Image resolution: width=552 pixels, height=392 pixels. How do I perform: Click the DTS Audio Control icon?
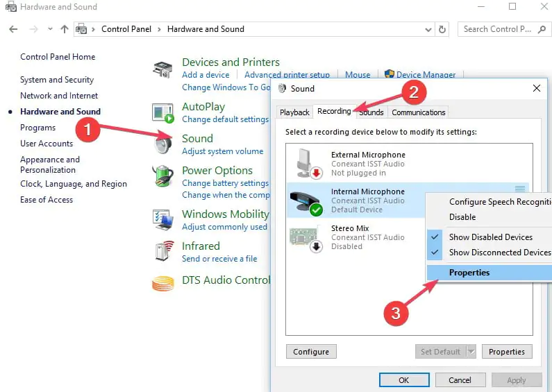click(x=163, y=282)
